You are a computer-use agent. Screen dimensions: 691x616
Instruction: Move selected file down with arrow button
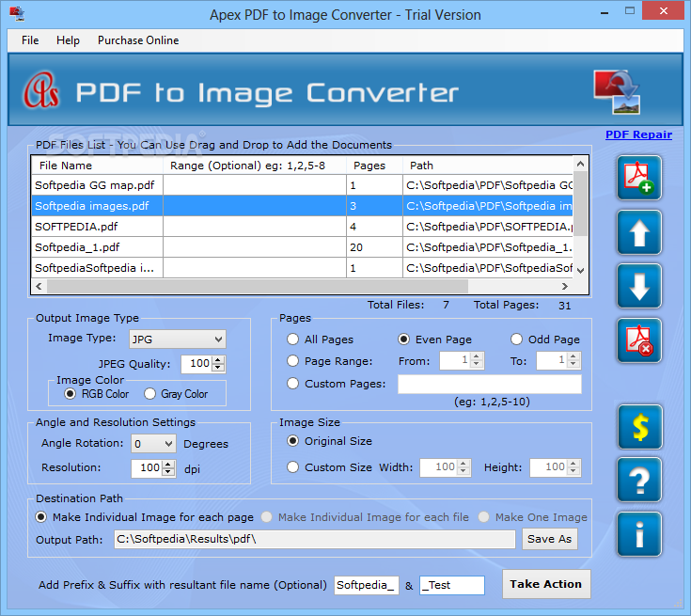639,286
